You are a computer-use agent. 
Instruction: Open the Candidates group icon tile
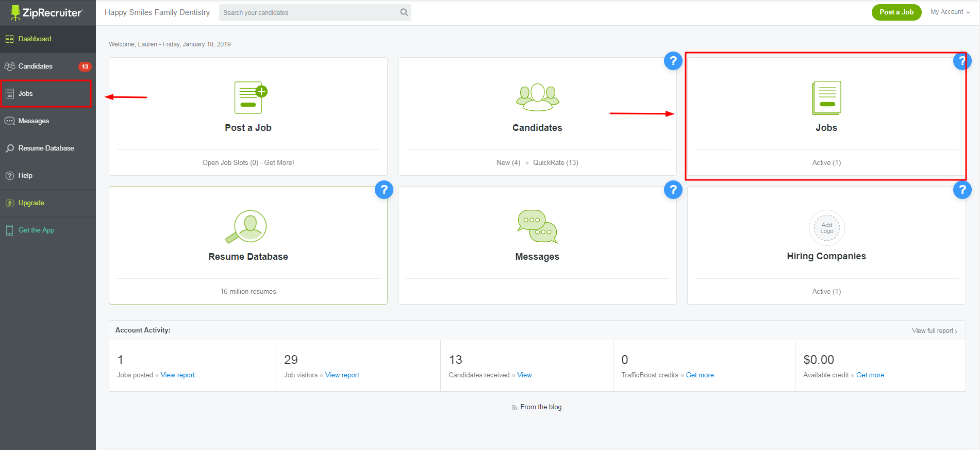pos(537,97)
